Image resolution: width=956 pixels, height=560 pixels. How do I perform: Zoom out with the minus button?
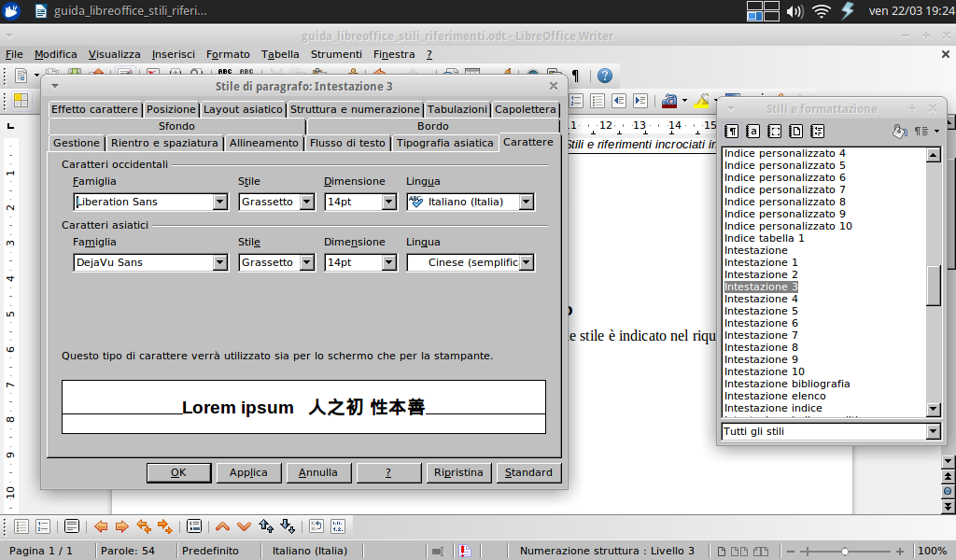pyautogui.click(x=791, y=552)
